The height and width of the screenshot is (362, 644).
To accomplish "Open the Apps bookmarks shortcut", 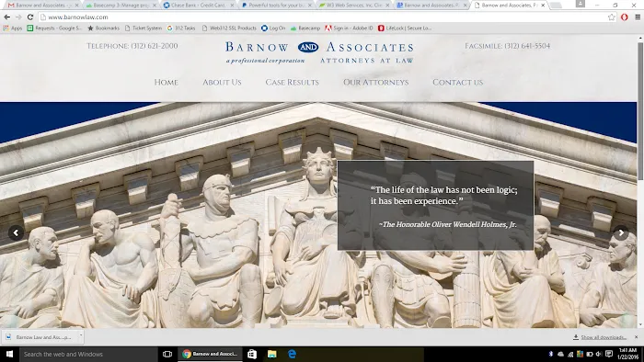I will click(13, 28).
